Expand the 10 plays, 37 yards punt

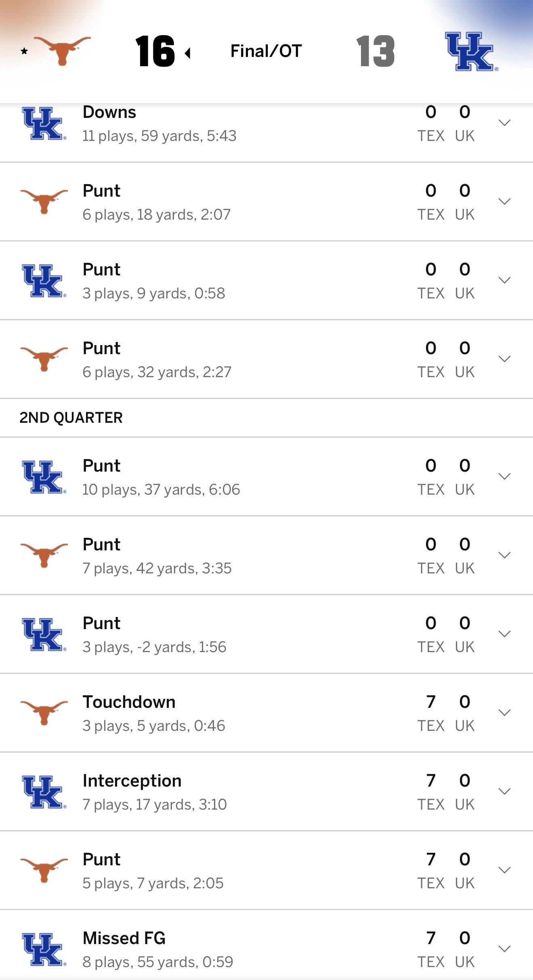(x=504, y=476)
